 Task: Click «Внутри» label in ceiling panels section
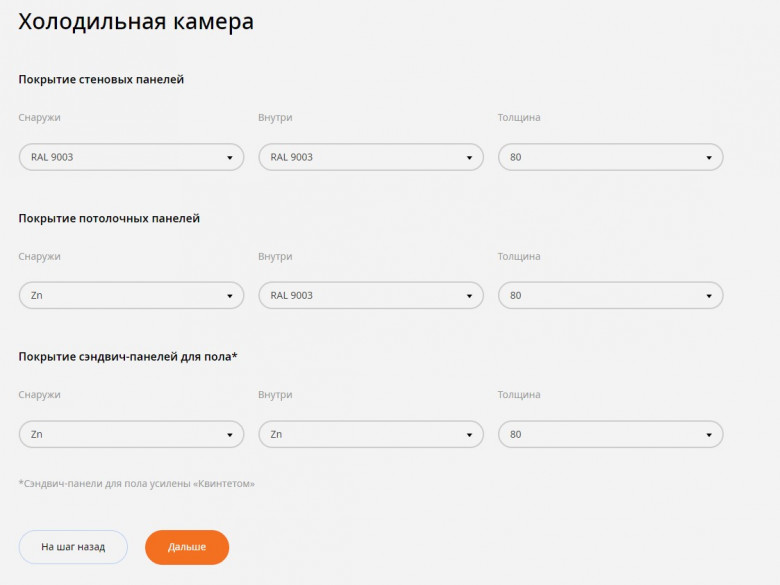click(275, 257)
